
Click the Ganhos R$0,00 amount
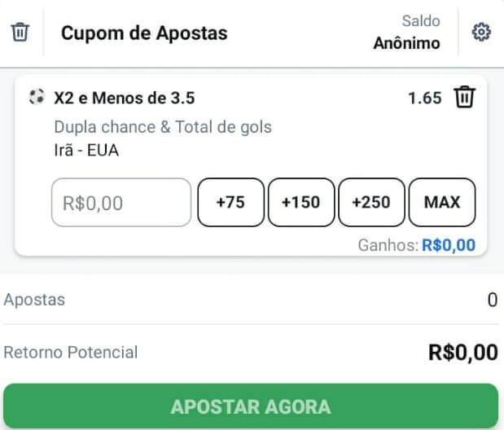[x=449, y=245]
